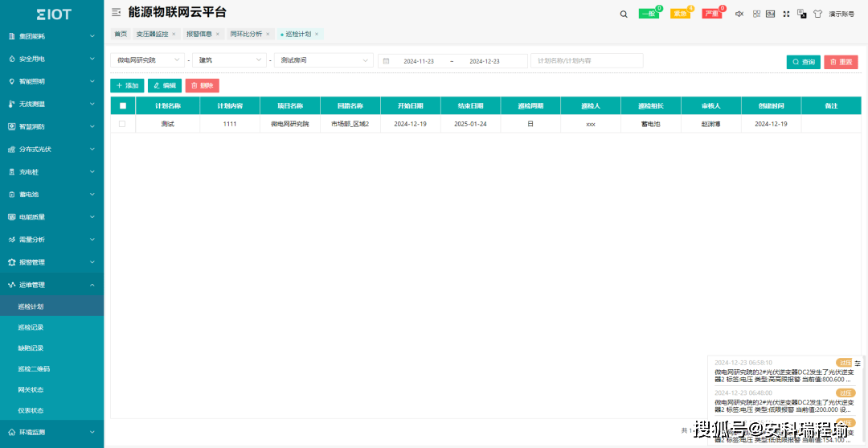This screenshot has height=448, width=868.
Task: Focus the 计划名称/计划内容 search field
Action: (587, 60)
